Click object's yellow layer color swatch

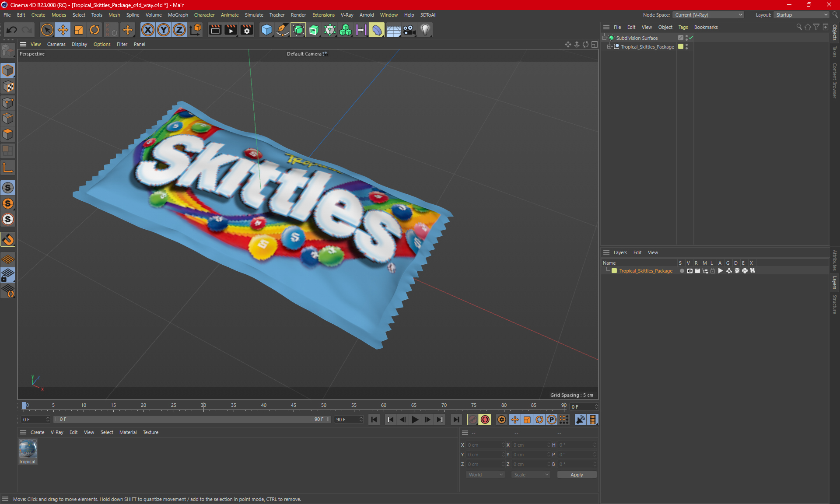point(681,47)
